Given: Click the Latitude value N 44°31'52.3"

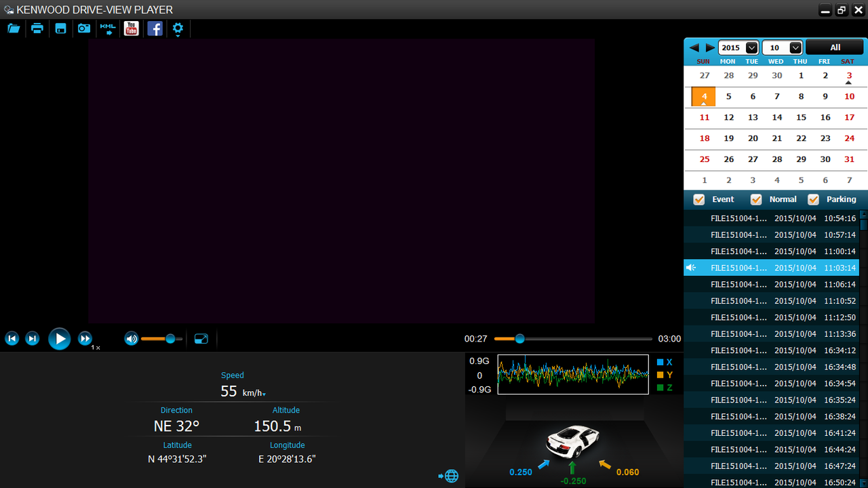Looking at the screenshot, I should [x=177, y=459].
